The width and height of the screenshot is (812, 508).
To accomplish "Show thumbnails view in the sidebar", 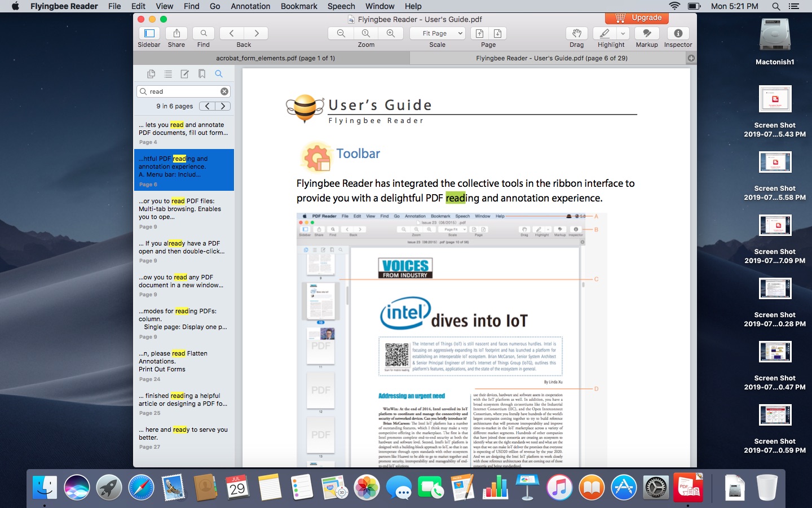I will pos(151,74).
